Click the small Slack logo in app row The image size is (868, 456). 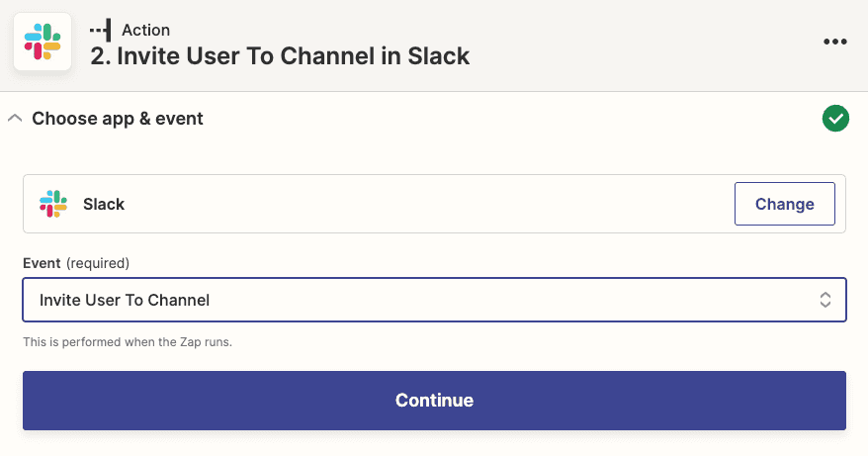pyautogui.click(x=53, y=204)
